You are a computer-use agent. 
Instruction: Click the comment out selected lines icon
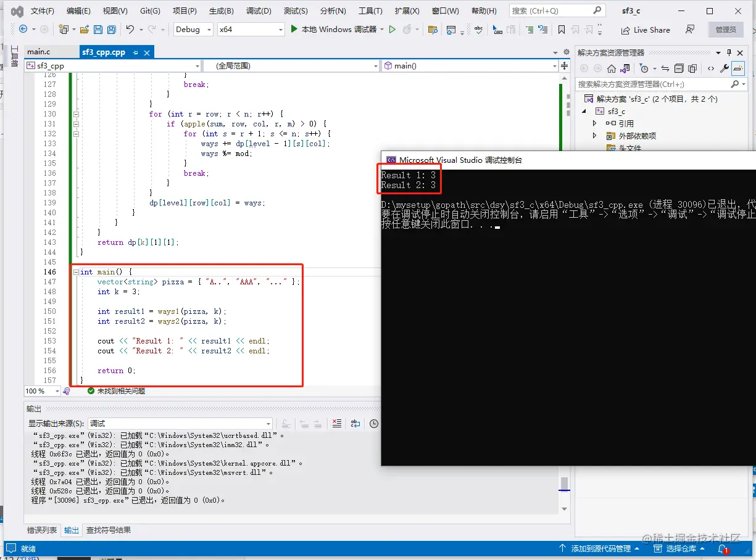pos(530,30)
